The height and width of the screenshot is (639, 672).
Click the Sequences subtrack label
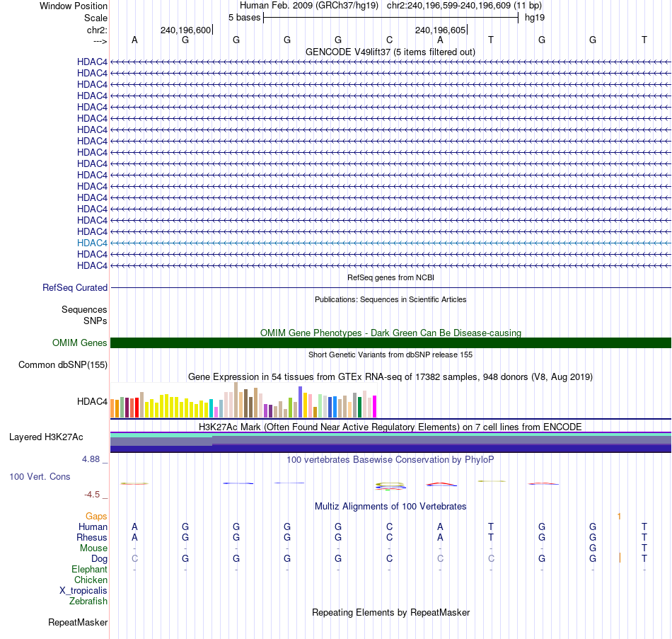point(84,310)
